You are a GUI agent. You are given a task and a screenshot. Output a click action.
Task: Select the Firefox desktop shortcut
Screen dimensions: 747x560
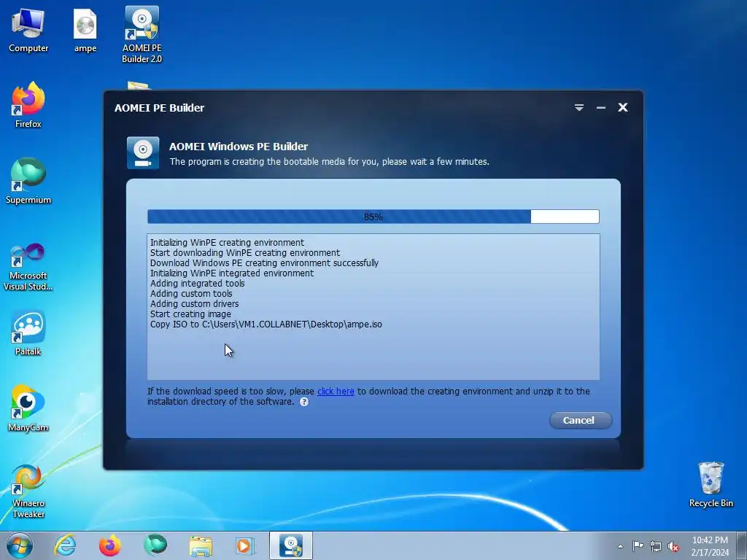pyautogui.click(x=28, y=105)
